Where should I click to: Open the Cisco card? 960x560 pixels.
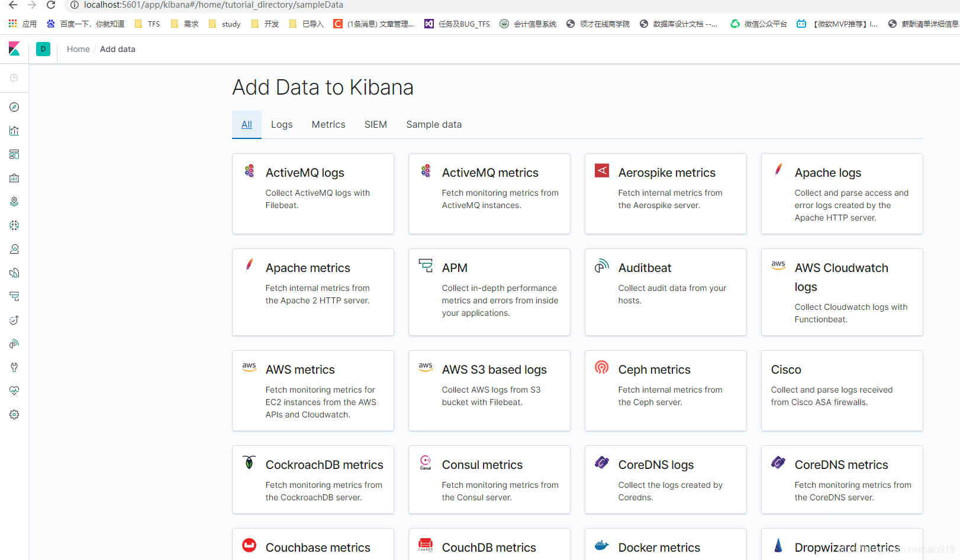click(842, 391)
